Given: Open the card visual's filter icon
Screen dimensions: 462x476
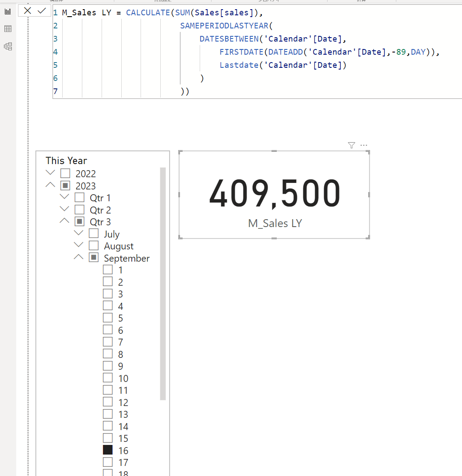Looking at the screenshot, I should tap(351, 145).
